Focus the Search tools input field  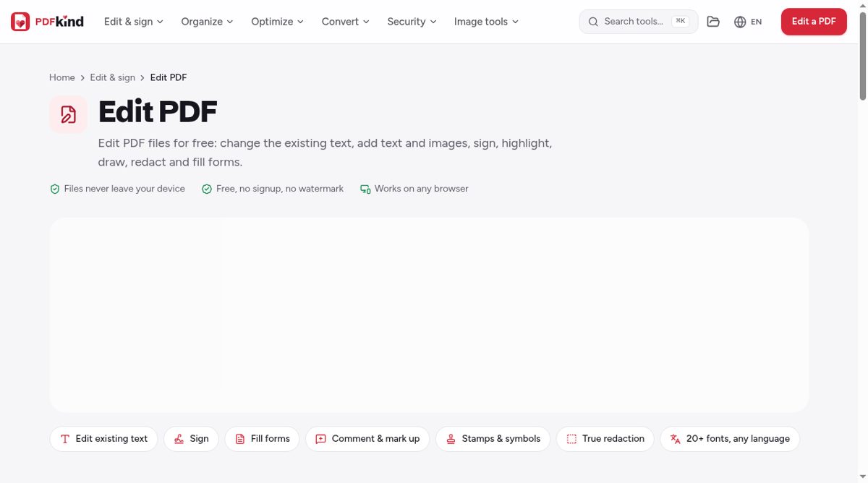639,22
